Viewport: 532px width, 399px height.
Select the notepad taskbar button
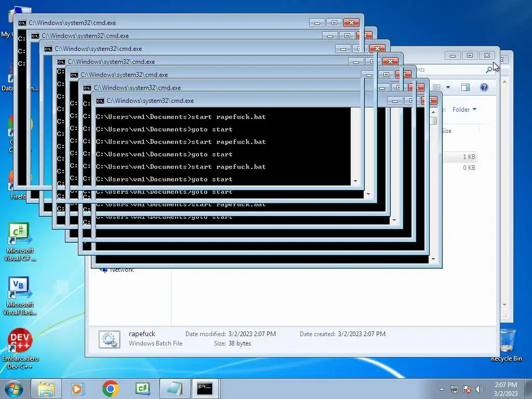[175, 389]
